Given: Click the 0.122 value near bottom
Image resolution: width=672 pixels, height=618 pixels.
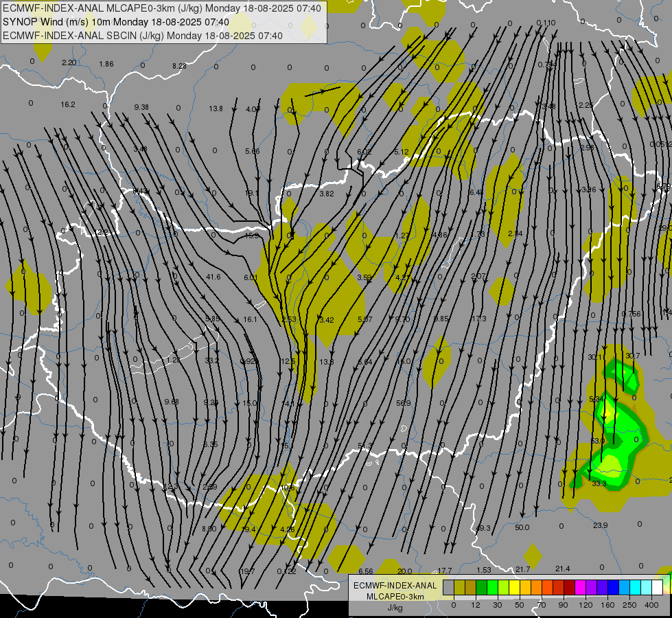Looking at the screenshot, I should pos(286,571).
